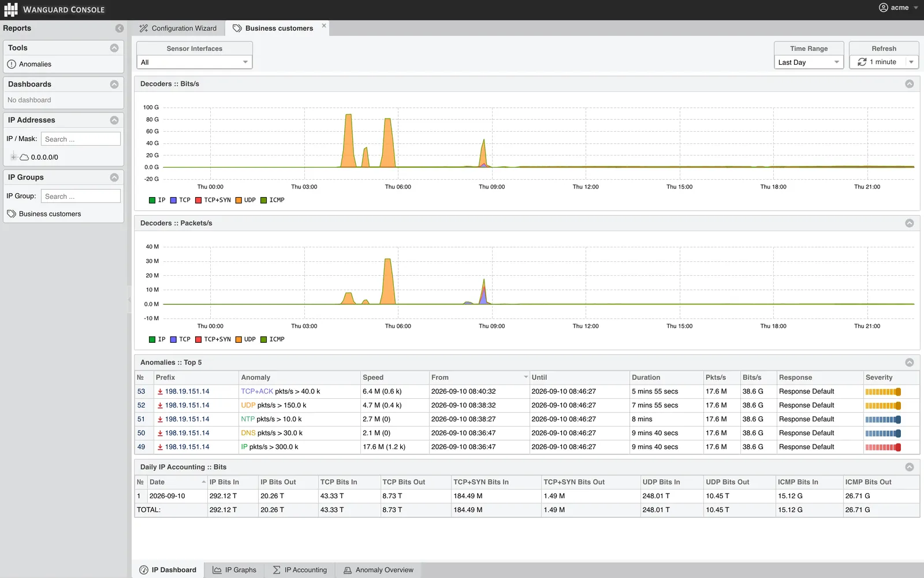Click prefix 198.19.151.14 in anomaly 51 row
The height and width of the screenshot is (578, 924).
click(187, 419)
